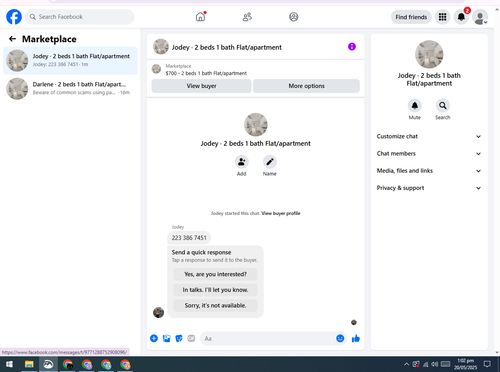Open Windows Start menu
Viewport: 500px width, 372px height.
click(9, 364)
